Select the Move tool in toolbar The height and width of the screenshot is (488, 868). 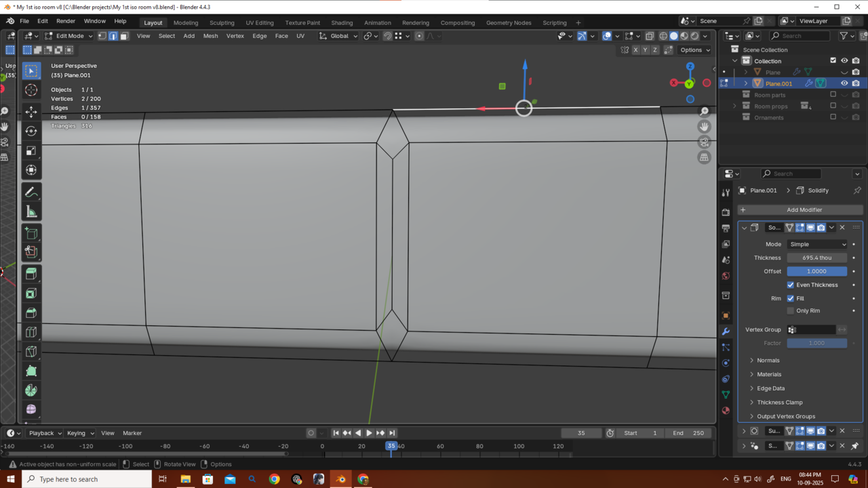click(x=31, y=110)
